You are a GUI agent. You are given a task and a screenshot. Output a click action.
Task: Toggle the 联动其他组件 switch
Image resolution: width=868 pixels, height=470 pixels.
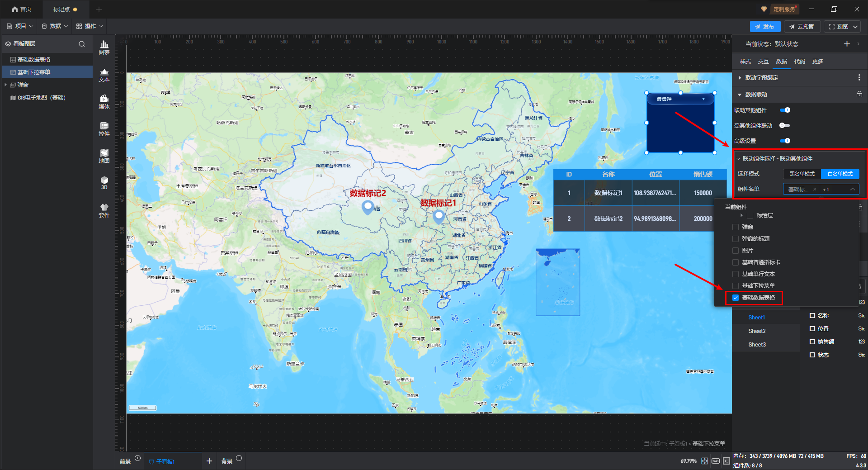pos(785,110)
